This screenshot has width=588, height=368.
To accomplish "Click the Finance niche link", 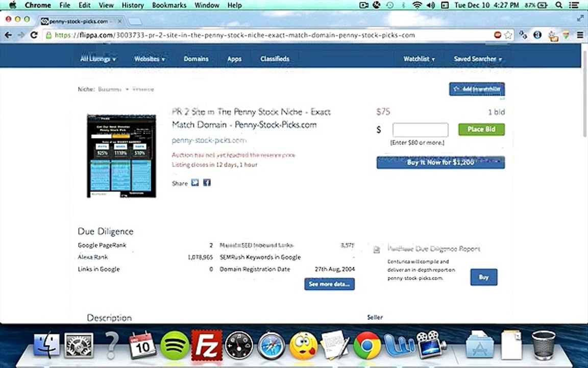I will click(143, 89).
